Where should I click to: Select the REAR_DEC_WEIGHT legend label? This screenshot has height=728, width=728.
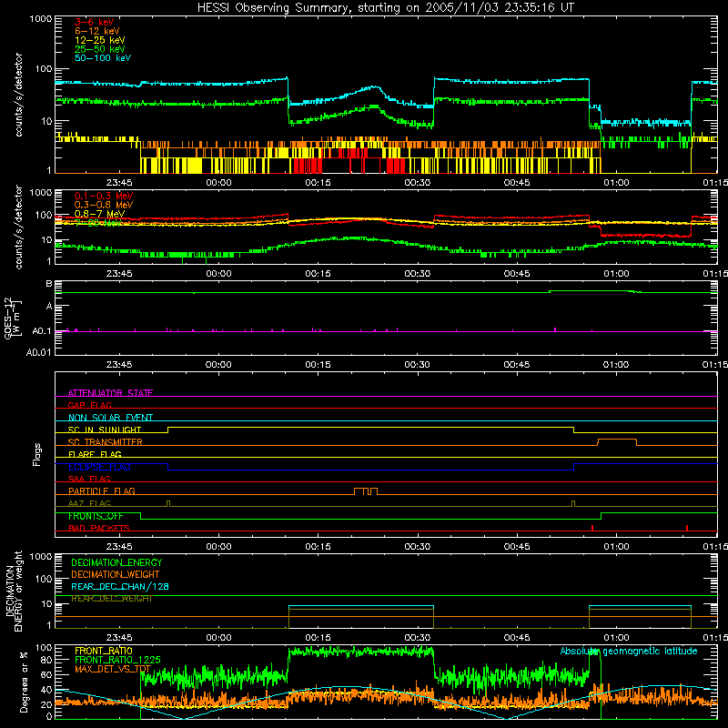pos(111,599)
